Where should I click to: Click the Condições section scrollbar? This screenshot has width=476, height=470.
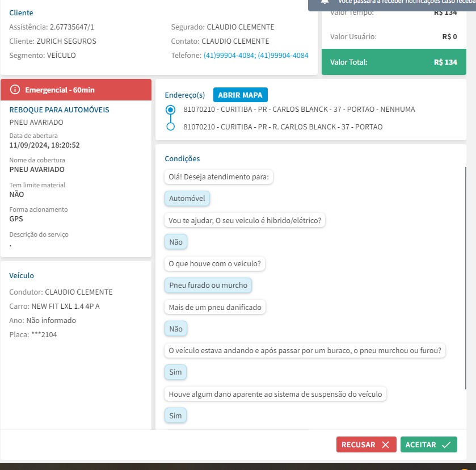pyautogui.click(x=465, y=278)
